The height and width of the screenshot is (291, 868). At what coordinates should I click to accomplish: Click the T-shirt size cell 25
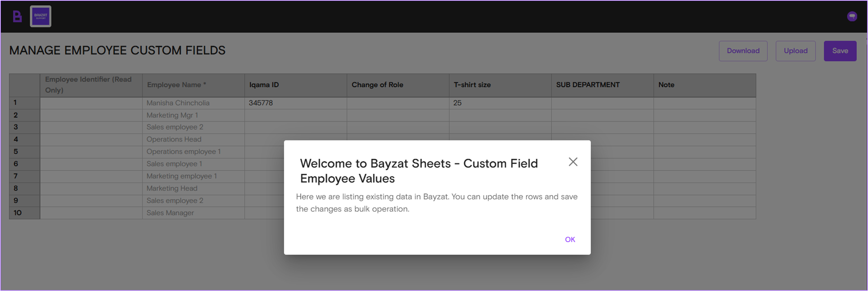pyautogui.click(x=500, y=103)
